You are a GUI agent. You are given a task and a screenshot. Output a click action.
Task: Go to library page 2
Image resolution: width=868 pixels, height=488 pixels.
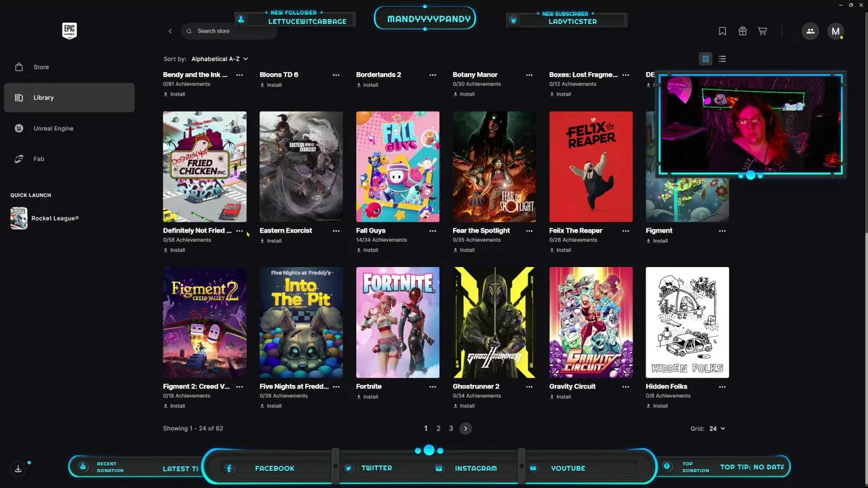pyautogui.click(x=438, y=428)
